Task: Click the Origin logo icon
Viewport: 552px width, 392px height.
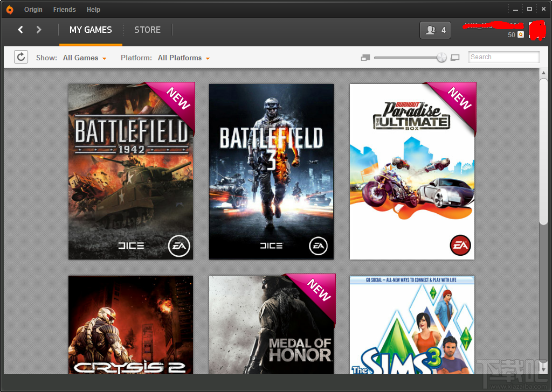Action: click(x=10, y=10)
